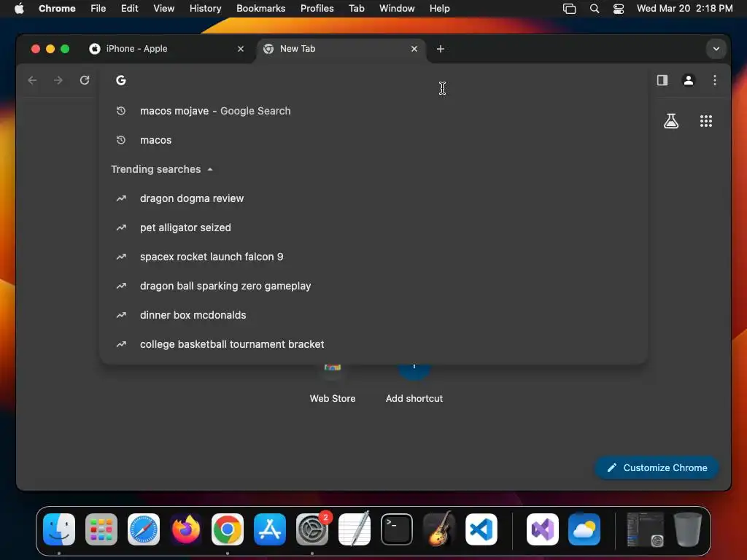This screenshot has width=747, height=560.
Task: Open System Settings from the Dock
Action: tap(312, 529)
